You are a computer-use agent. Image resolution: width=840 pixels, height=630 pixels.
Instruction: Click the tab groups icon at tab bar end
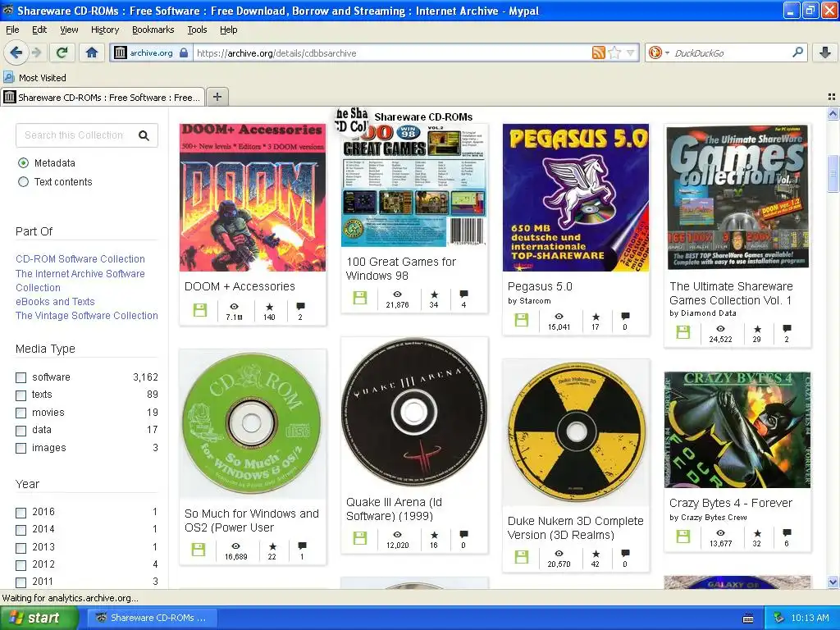pos(832,97)
